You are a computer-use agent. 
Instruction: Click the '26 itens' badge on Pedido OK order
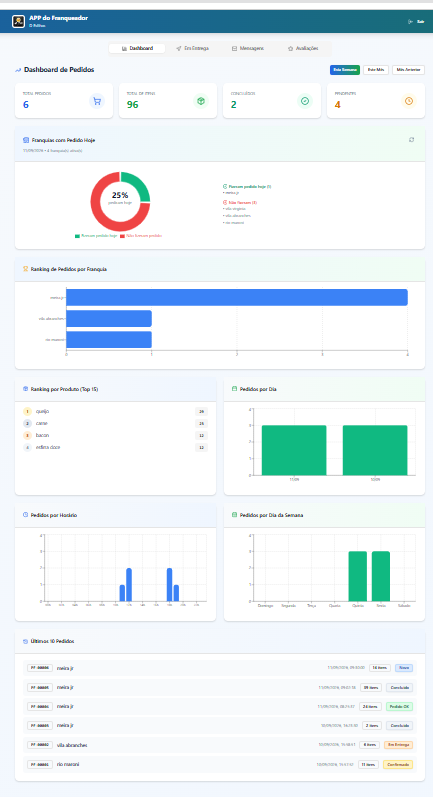(x=370, y=707)
